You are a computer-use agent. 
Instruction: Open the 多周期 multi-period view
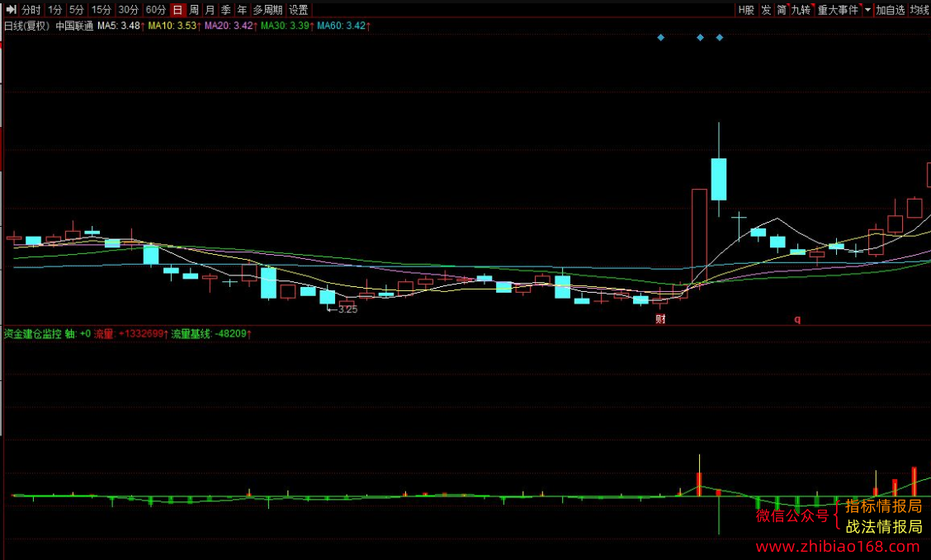[267, 10]
